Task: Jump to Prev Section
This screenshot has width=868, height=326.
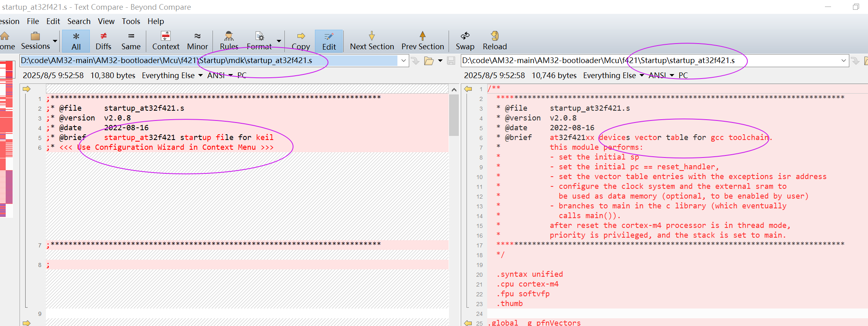Action: (x=423, y=41)
